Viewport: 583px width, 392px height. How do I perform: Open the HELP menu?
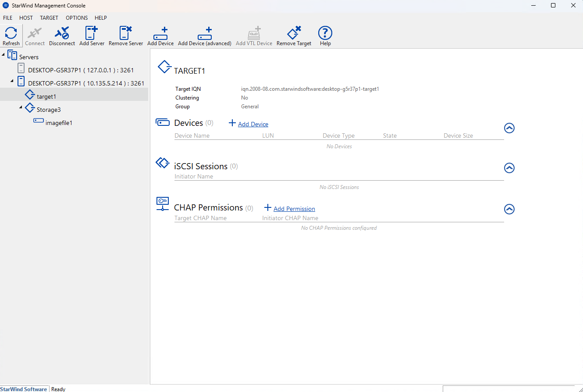(x=101, y=18)
